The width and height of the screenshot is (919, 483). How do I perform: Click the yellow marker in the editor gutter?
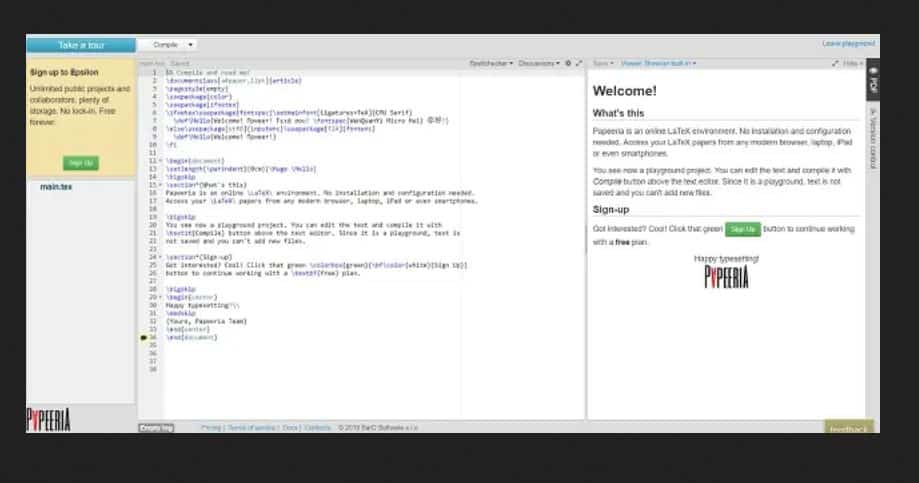(144, 338)
